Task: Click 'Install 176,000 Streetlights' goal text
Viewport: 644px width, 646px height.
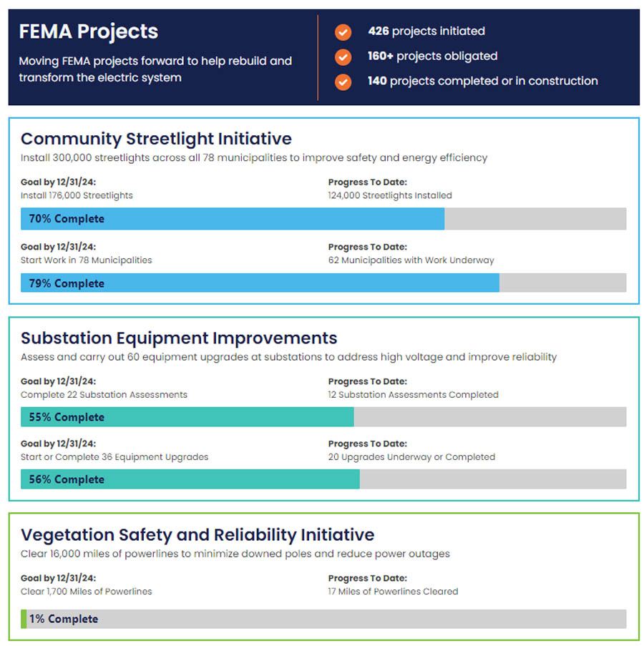Action: pyautogui.click(x=77, y=195)
